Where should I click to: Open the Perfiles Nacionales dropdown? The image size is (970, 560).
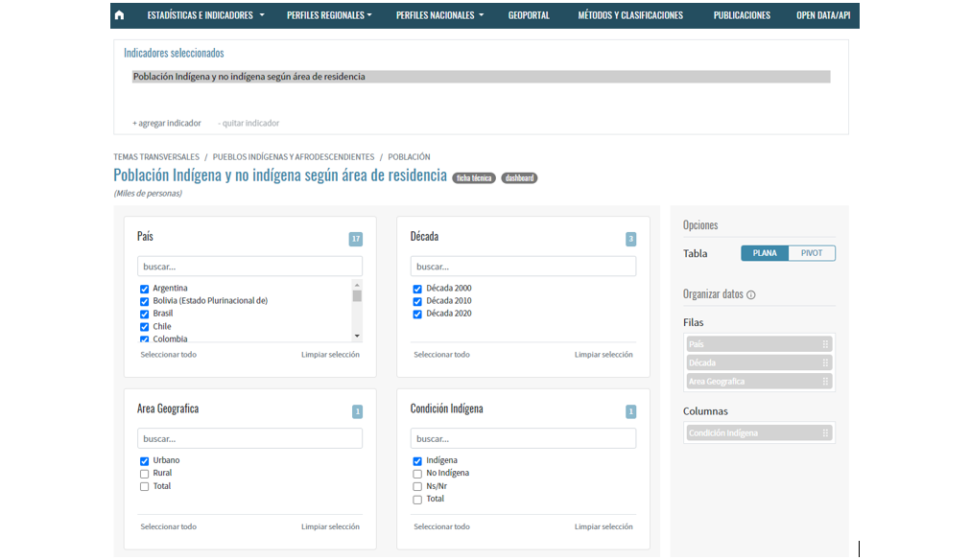click(439, 15)
